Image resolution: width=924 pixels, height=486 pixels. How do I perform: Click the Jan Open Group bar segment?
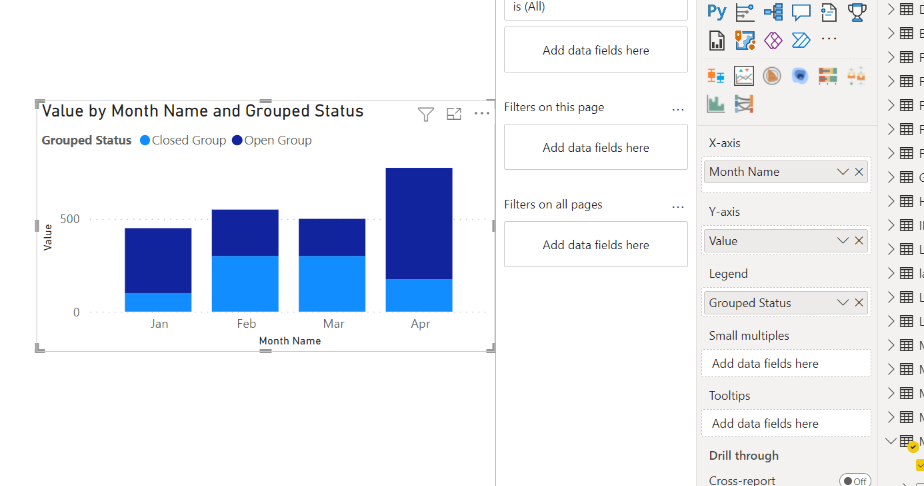[158, 260]
